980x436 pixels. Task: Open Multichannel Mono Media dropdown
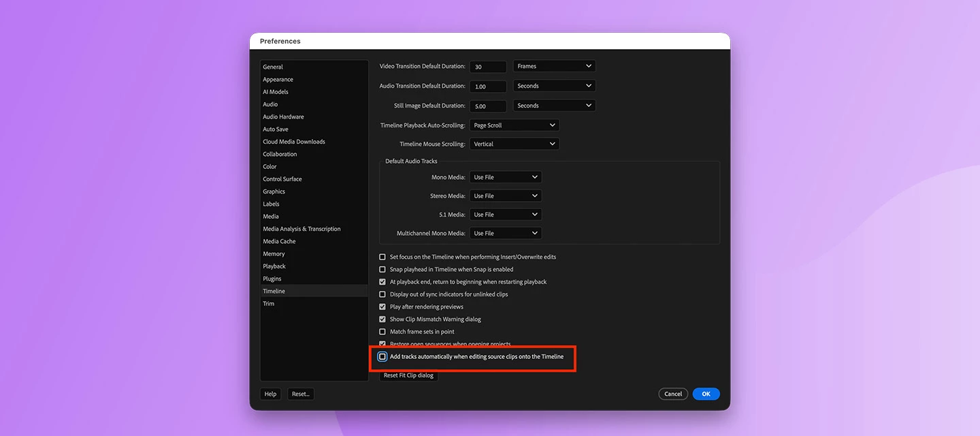[506, 233]
